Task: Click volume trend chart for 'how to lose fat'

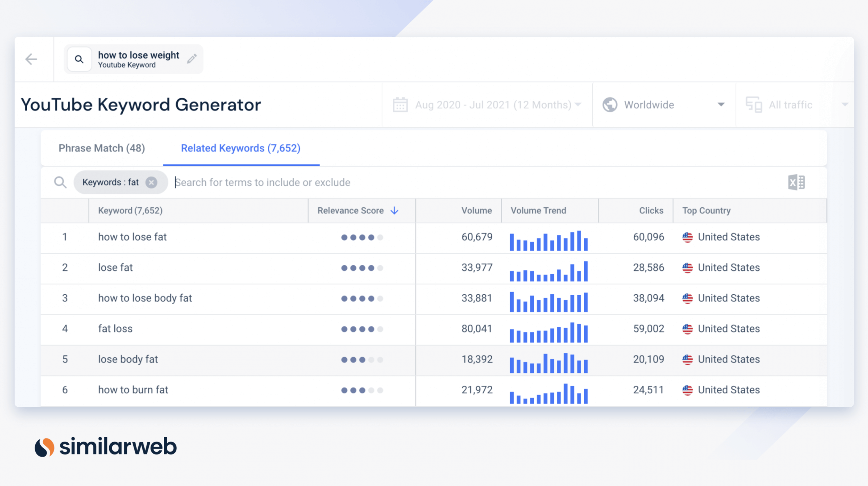Action: pyautogui.click(x=549, y=241)
